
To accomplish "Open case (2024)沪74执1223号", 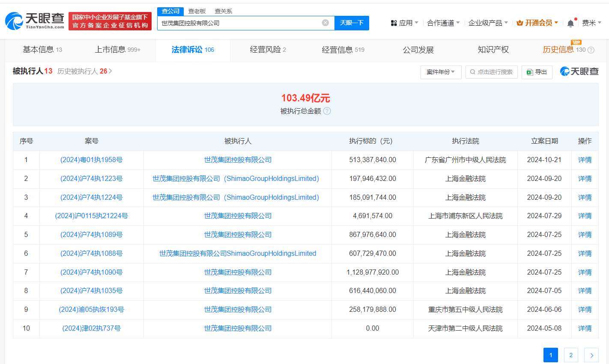I will 92,178.
